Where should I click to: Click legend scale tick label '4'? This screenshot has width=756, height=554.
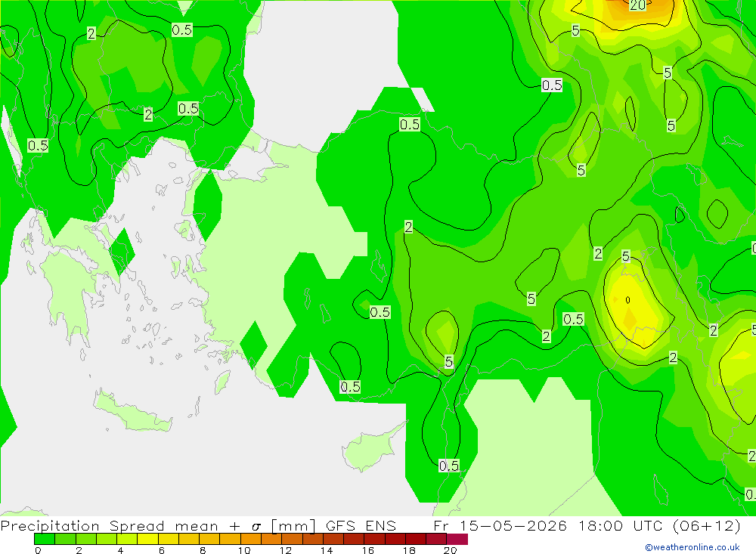point(120,550)
